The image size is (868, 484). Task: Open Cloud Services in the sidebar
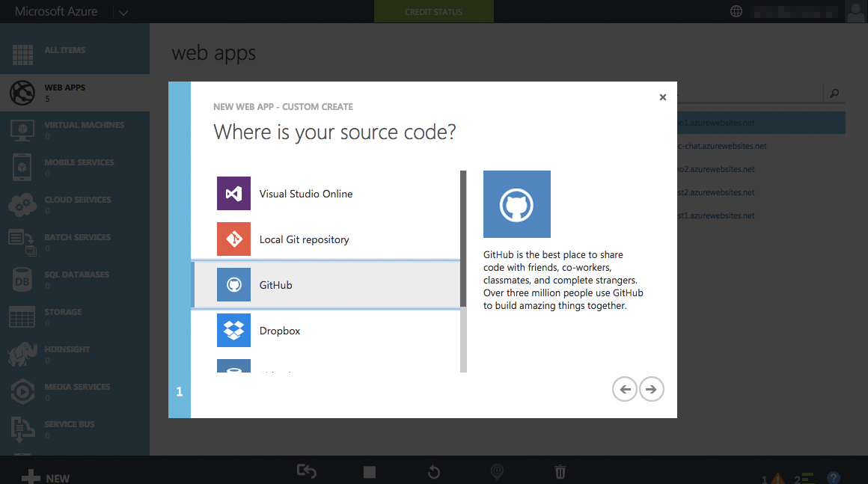(75, 205)
